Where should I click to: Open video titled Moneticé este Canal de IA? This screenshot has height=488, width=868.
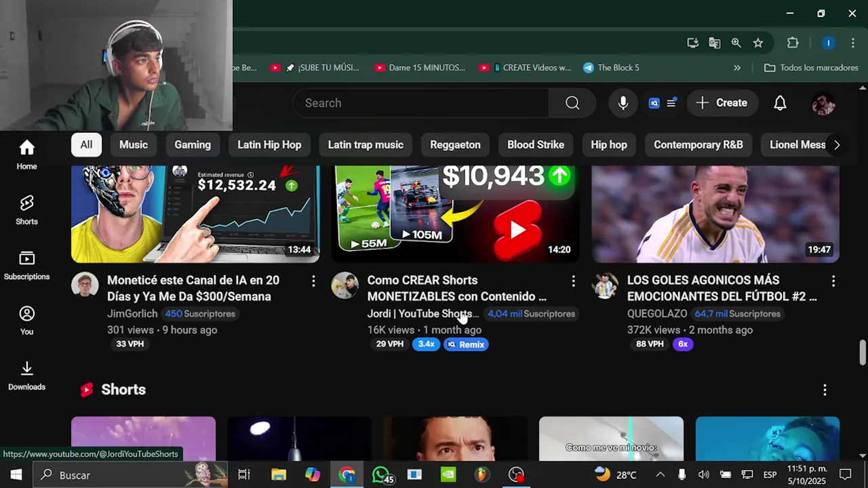point(193,288)
